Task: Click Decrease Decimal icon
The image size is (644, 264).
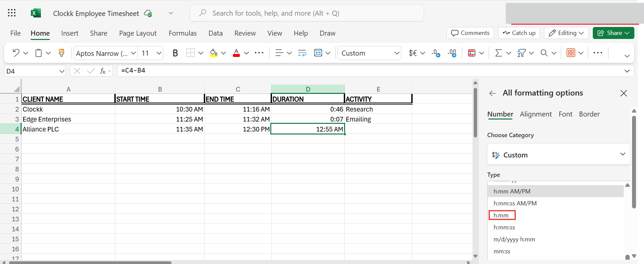Action: pyautogui.click(x=436, y=53)
